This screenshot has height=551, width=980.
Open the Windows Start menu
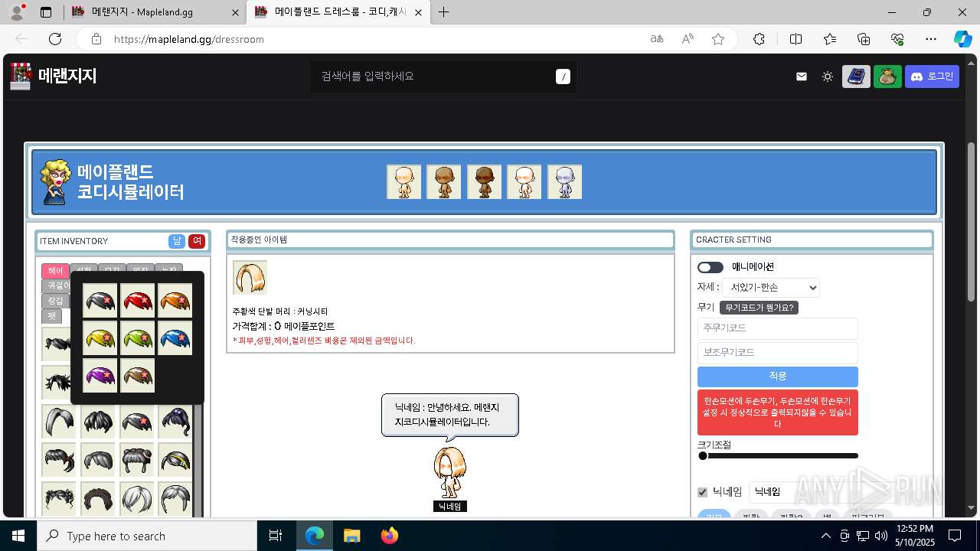pos(18,536)
